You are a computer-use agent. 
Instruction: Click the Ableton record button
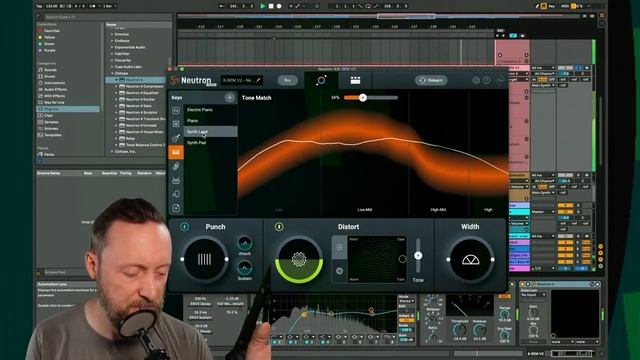point(279,6)
